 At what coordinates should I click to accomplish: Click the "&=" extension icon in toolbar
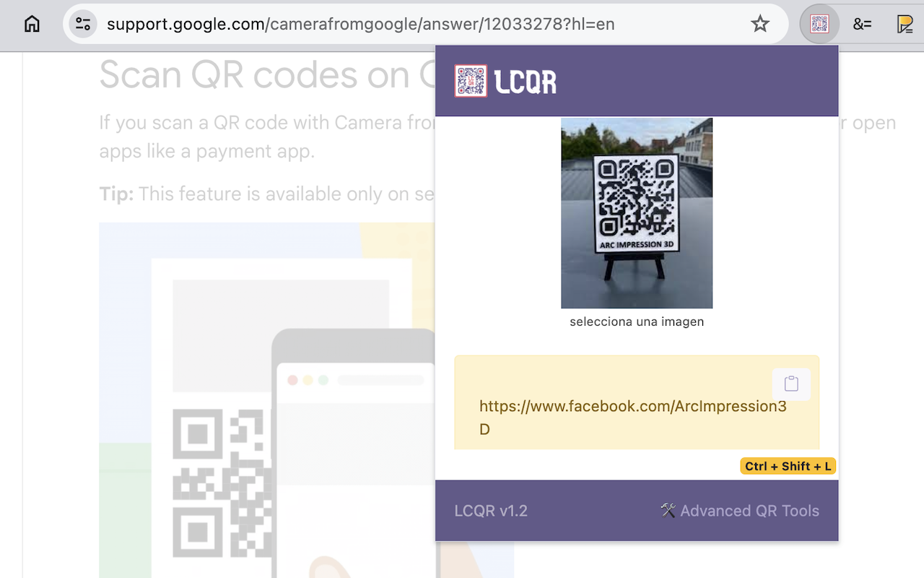863,24
